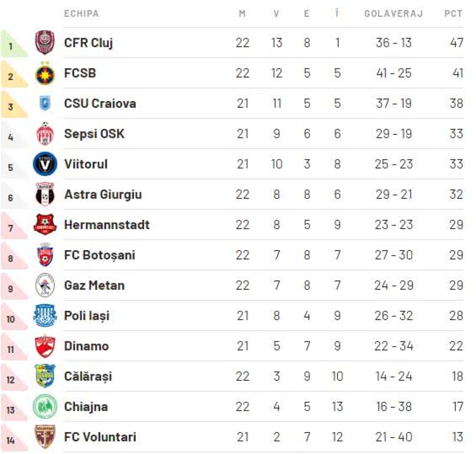The image size is (476, 454).
Task: Click the Sepsi OSK club crest
Action: pyautogui.click(x=45, y=134)
